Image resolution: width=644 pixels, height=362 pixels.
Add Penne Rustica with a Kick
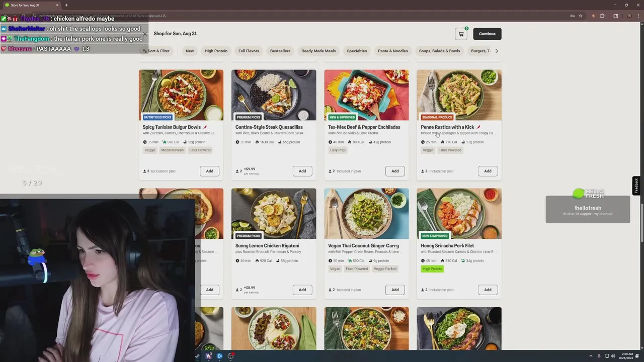click(488, 171)
